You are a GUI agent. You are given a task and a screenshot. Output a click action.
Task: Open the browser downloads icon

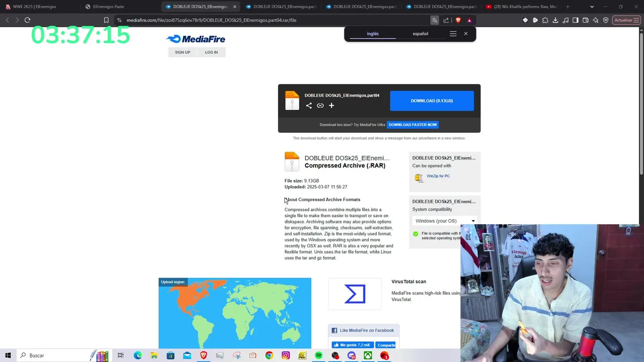point(555,20)
